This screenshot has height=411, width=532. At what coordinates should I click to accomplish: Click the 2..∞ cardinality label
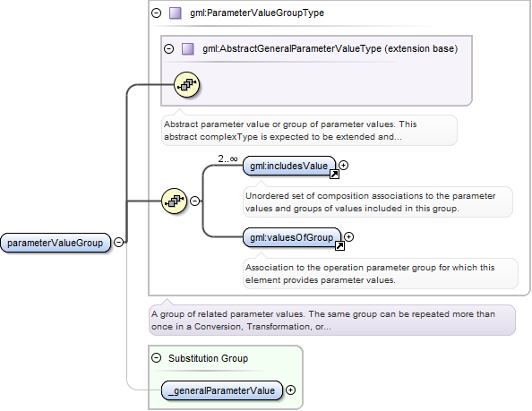pyautogui.click(x=227, y=158)
